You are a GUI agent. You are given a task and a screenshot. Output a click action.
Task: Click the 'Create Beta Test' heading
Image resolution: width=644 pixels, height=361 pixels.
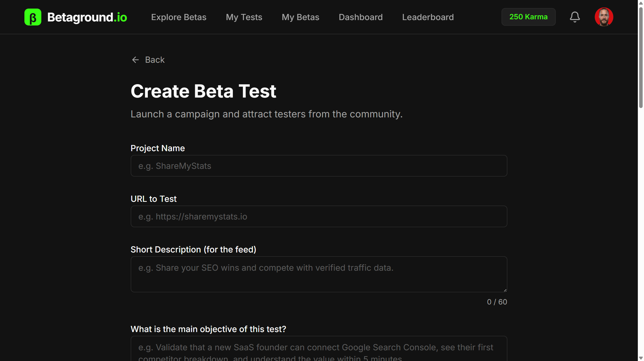point(203,91)
